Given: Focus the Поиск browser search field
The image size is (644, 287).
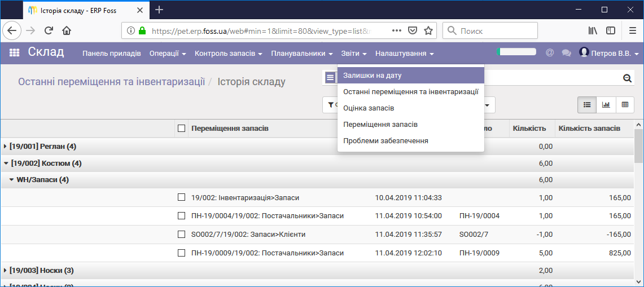Looking at the screenshot, I should point(490,30).
